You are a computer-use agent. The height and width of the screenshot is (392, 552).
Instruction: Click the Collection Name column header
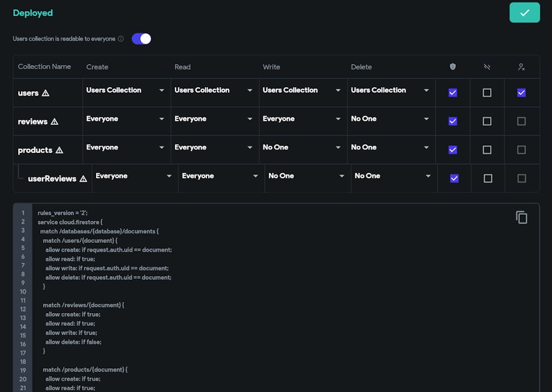[x=44, y=67]
